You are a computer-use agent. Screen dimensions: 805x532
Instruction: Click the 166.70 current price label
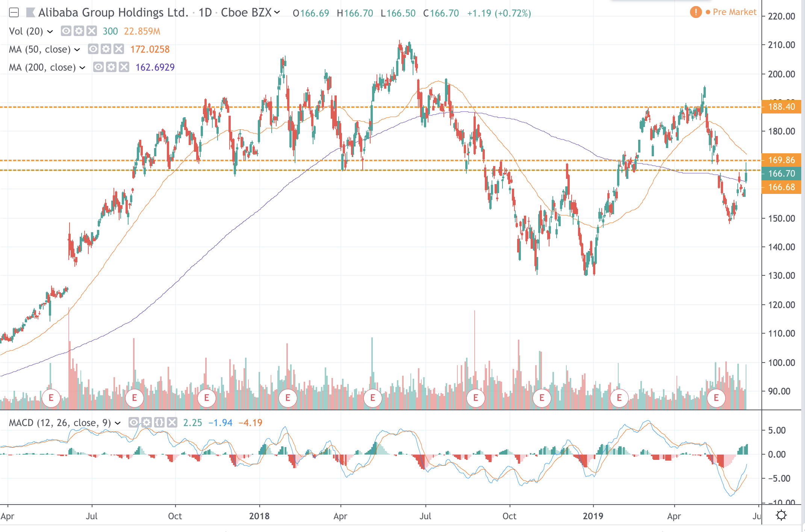point(781,174)
